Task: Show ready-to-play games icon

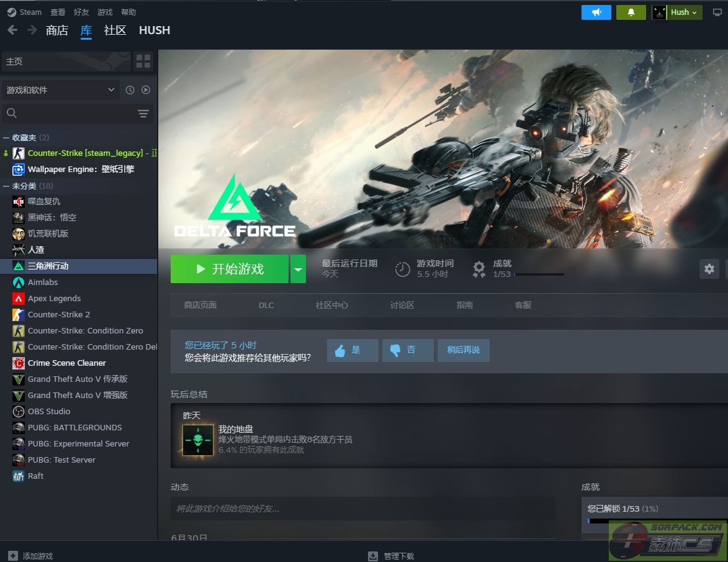Action: pyautogui.click(x=146, y=90)
